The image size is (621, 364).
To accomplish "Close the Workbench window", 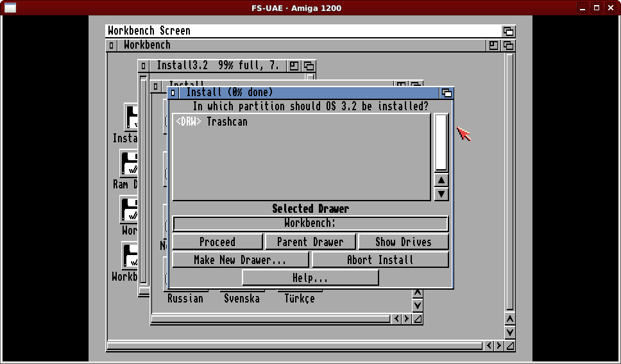I will point(111,45).
